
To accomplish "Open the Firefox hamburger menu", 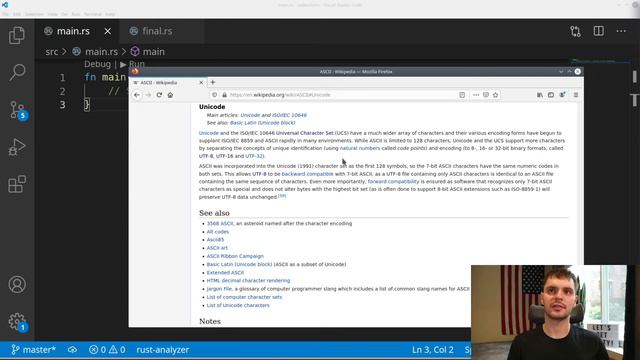I will (576, 95).
